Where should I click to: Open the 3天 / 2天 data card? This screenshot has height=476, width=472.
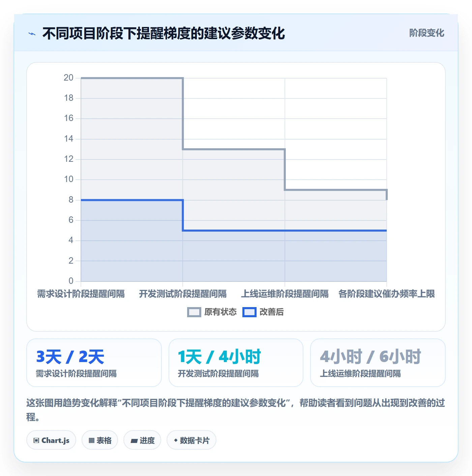pos(94,363)
